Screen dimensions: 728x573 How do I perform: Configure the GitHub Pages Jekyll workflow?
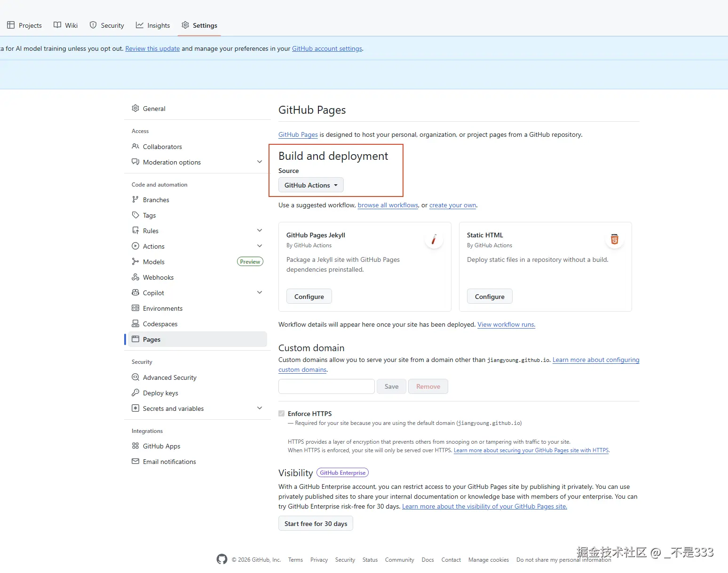(309, 297)
